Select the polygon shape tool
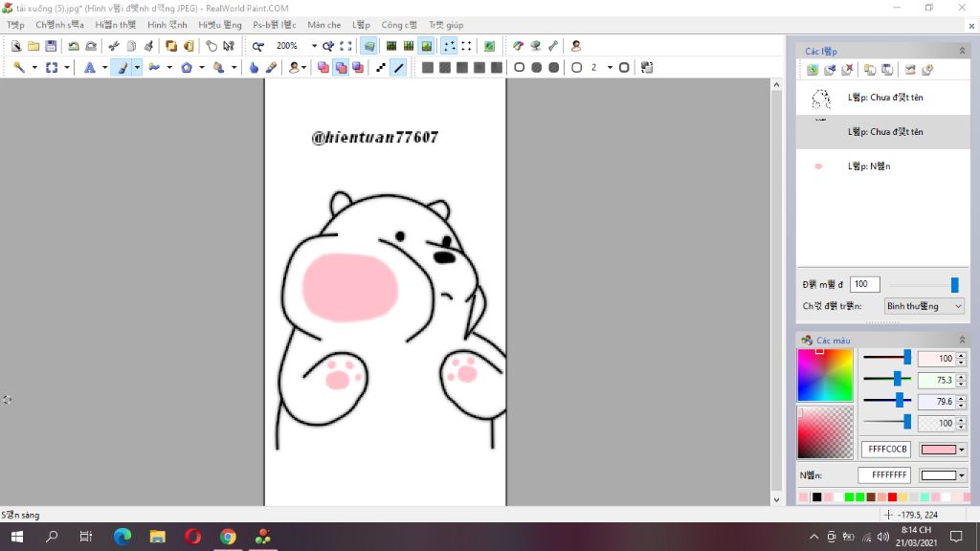 pos(187,68)
